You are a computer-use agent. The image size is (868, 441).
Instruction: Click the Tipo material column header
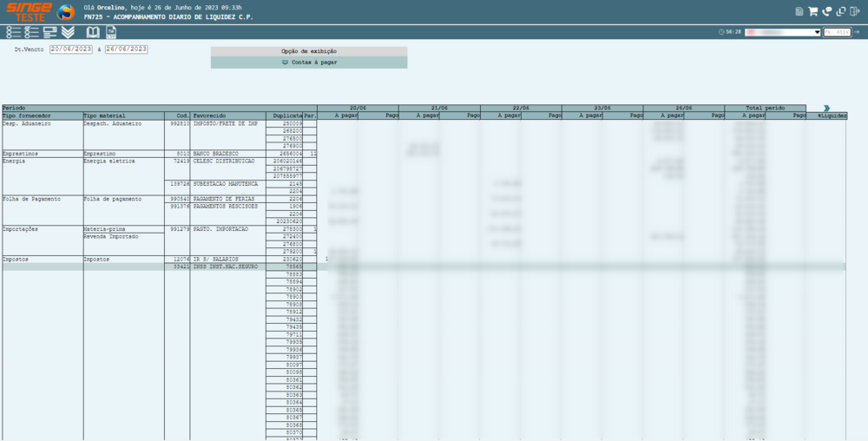(124, 115)
